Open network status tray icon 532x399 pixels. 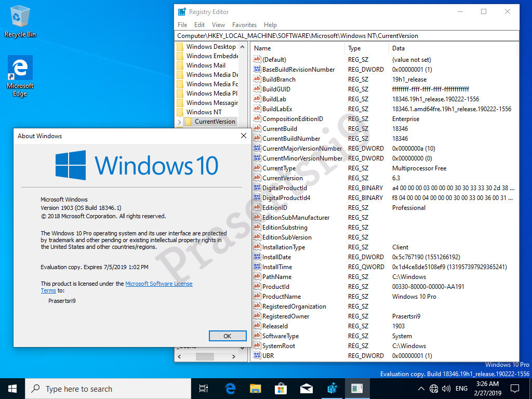coord(434,389)
